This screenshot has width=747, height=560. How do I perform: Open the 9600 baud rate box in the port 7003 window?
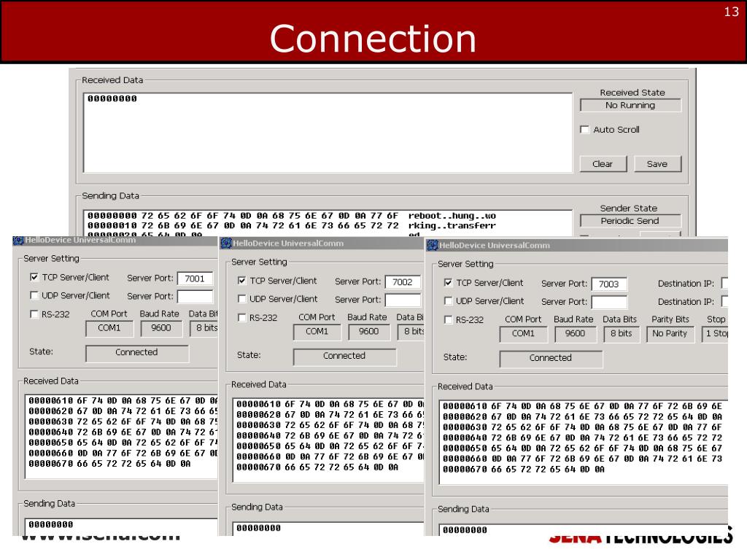(575, 334)
